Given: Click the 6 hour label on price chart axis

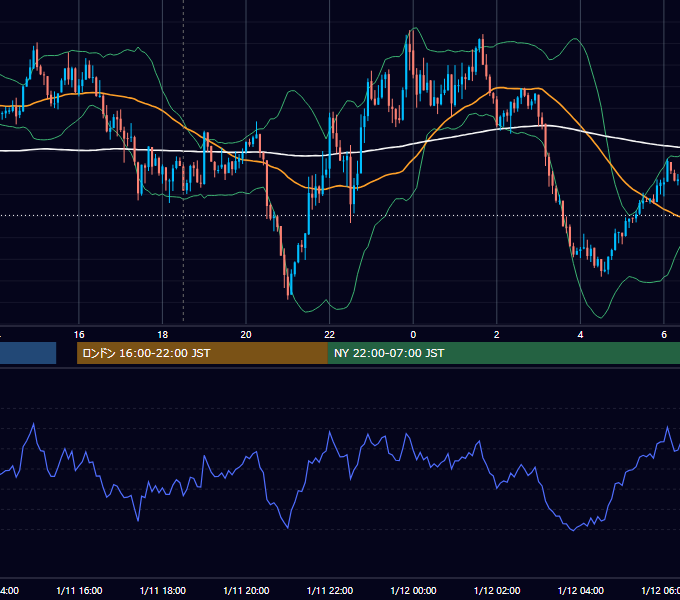Looking at the screenshot, I should (664, 335).
